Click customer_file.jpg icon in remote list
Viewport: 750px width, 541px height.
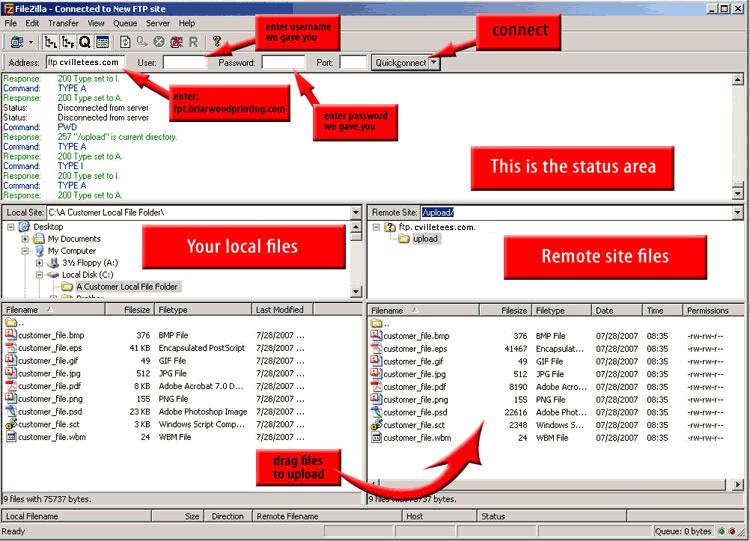coord(376,374)
